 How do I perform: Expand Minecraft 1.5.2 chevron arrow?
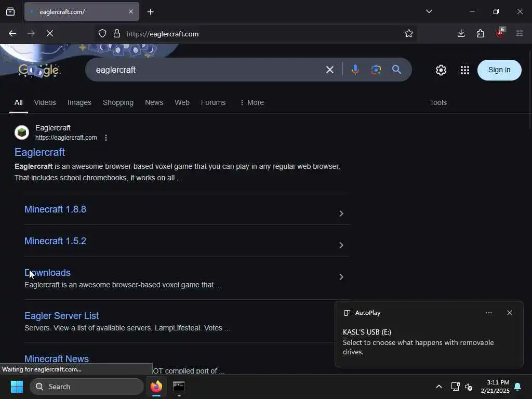(x=341, y=245)
